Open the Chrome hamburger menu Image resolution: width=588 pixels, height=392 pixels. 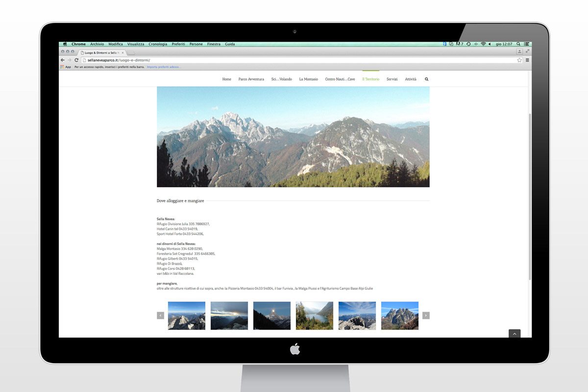tap(527, 60)
